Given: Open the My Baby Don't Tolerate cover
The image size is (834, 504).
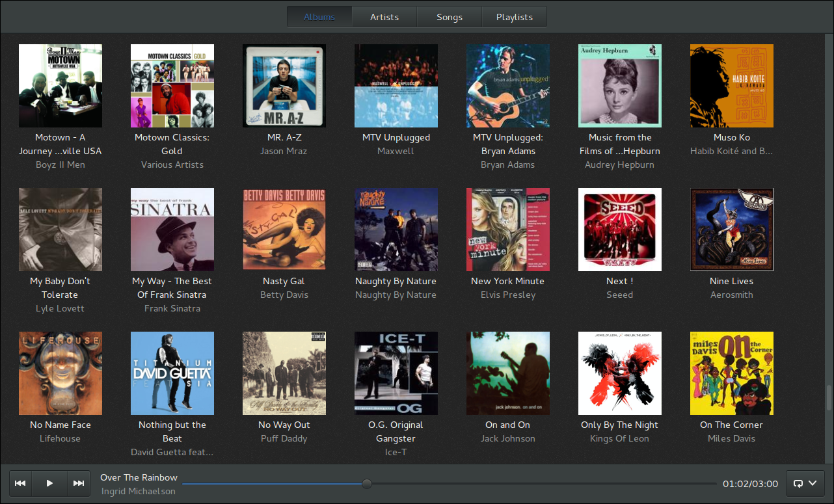Looking at the screenshot, I should pyautogui.click(x=61, y=230).
